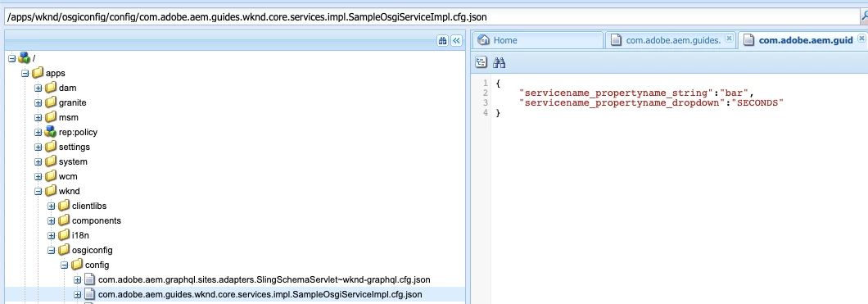Select the root node icon
Screen dimensions: 868x304
24,57
